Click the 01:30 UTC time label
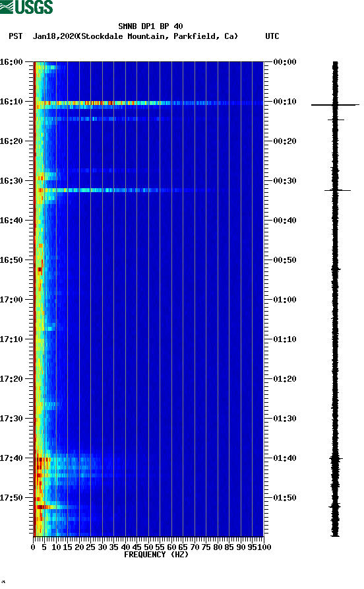Viewport: 364px width, 589px height. 285,419
